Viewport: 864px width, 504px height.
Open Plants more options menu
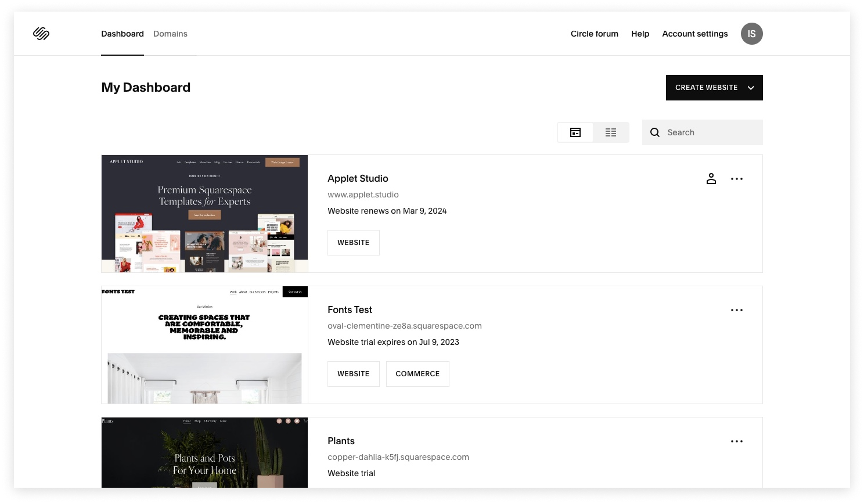tap(737, 441)
